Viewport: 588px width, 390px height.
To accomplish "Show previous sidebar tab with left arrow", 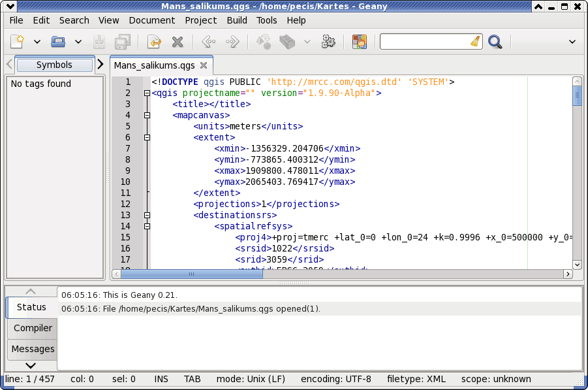I will point(9,64).
